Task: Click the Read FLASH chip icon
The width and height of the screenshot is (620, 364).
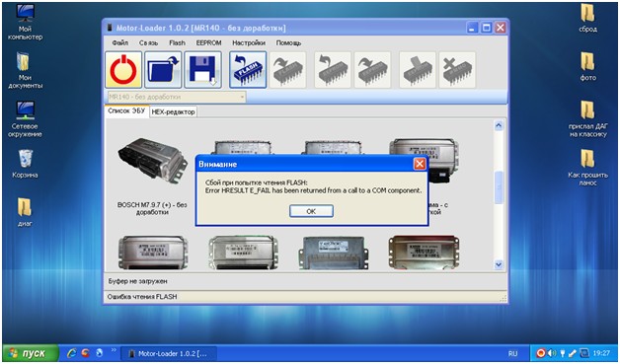Action: click(x=248, y=70)
